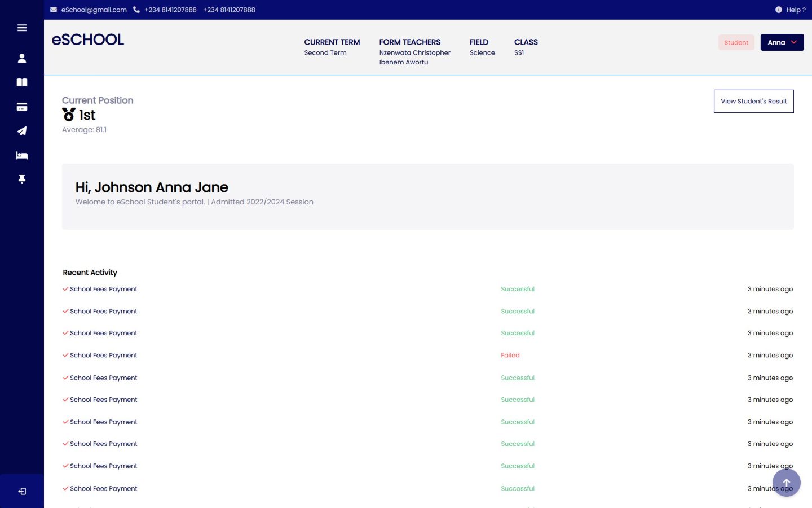Click the first +234 8141207888 phone number
This screenshot has width=812, height=508.
pos(170,10)
